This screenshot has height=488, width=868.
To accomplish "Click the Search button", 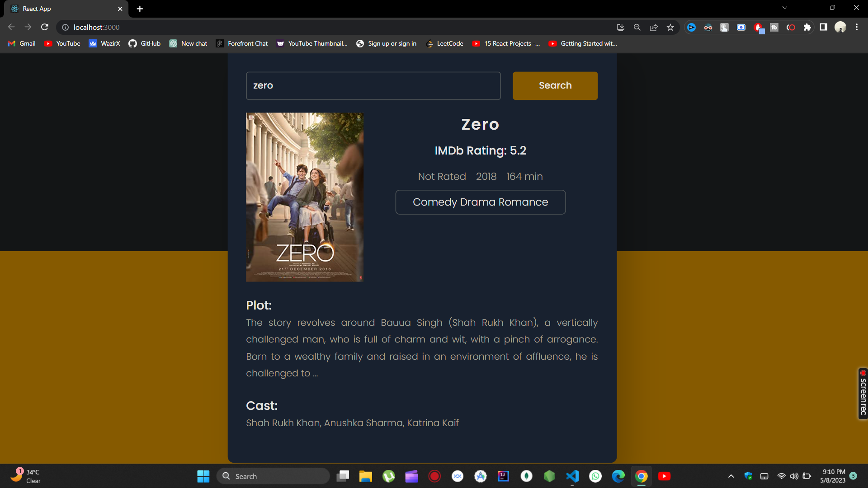I will (555, 85).
